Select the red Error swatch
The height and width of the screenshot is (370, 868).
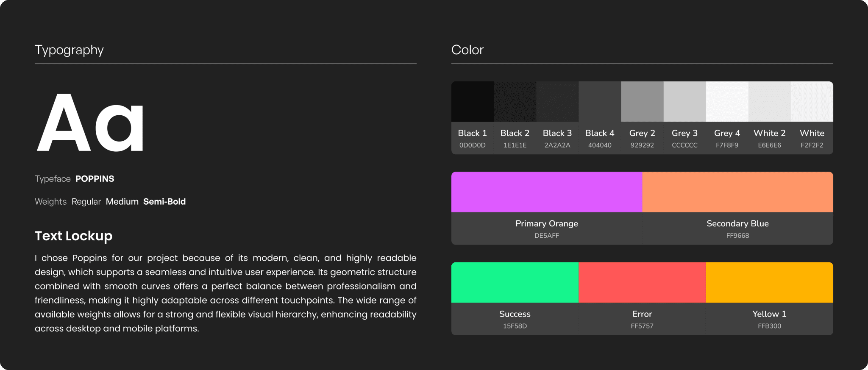coord(642,282)
